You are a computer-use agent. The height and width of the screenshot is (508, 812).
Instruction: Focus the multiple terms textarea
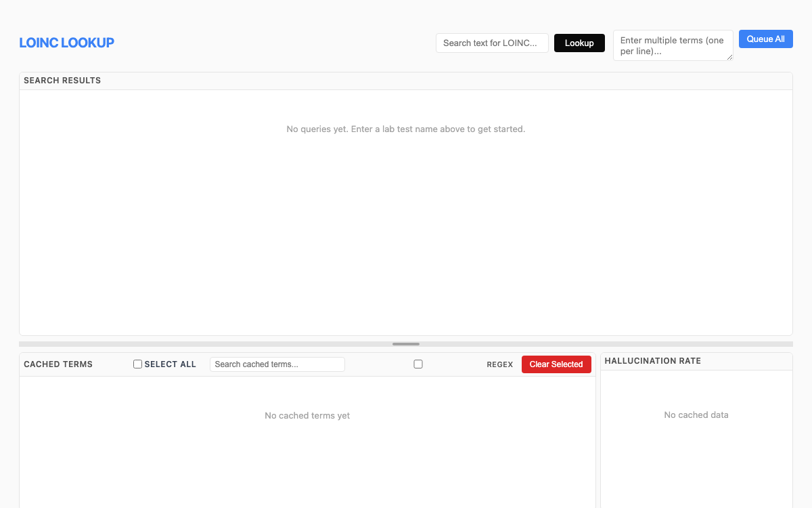pyautogui.click(x=673, y=45)
